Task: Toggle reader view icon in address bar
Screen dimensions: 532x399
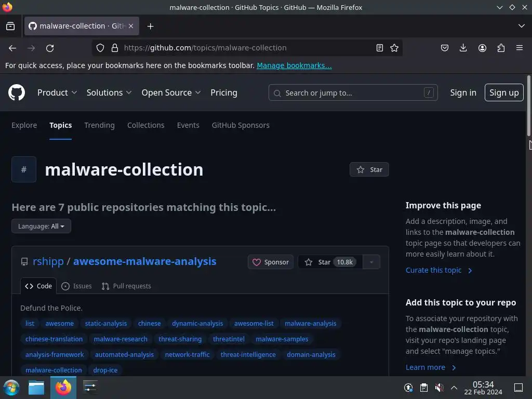Action: coord(380,48)
